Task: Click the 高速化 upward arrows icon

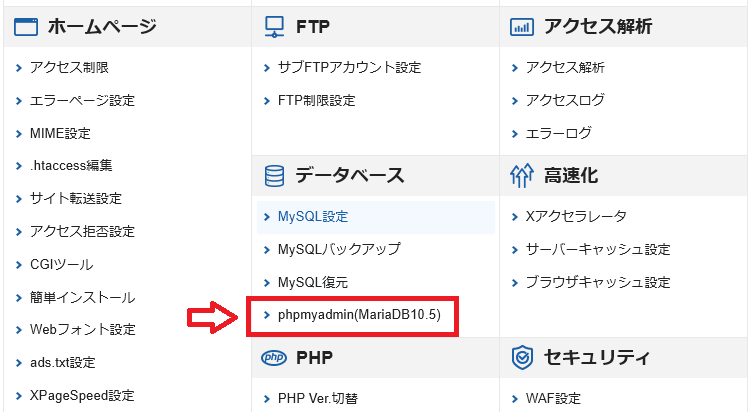Action: click(521, 175)
